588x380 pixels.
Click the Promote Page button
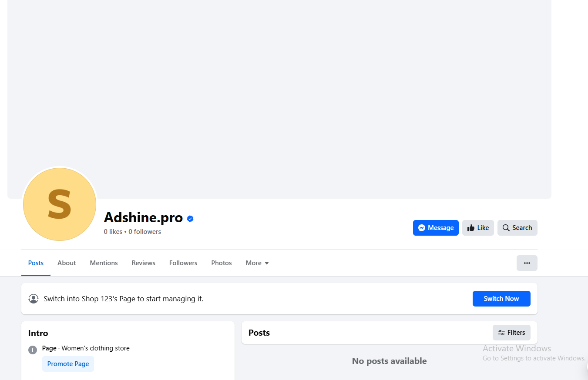pos(68,364)
